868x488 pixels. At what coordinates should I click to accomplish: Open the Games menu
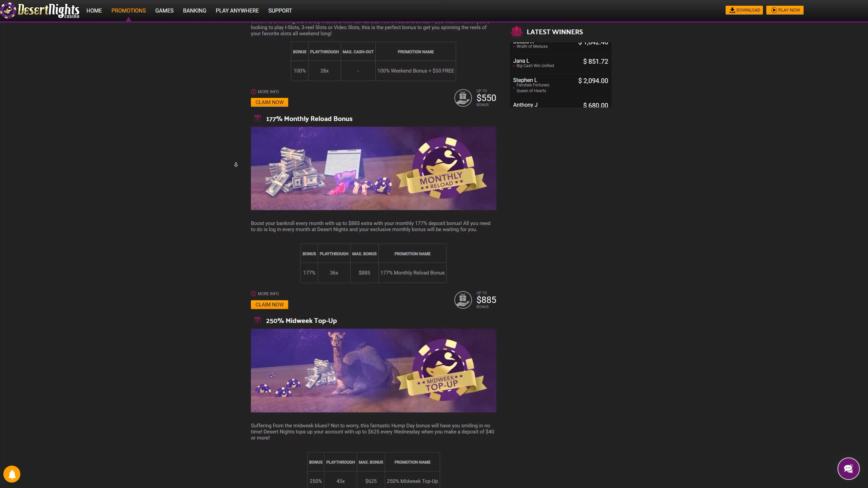[164, 11]
